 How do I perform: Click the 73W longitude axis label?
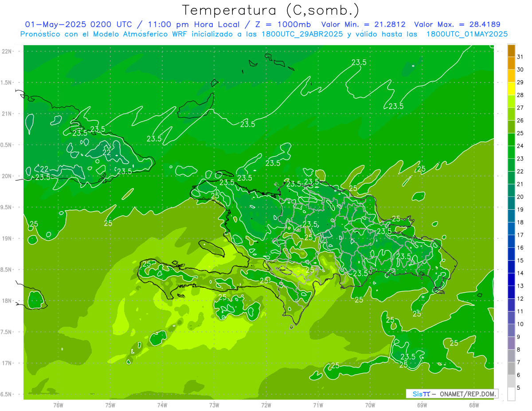click(x=214, y=405)
